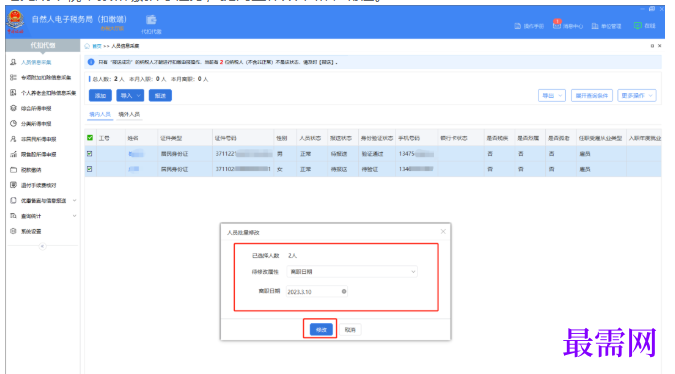Click the 性别 column header
The height and width of the screenshot is (374, 675).
[282, 138]
